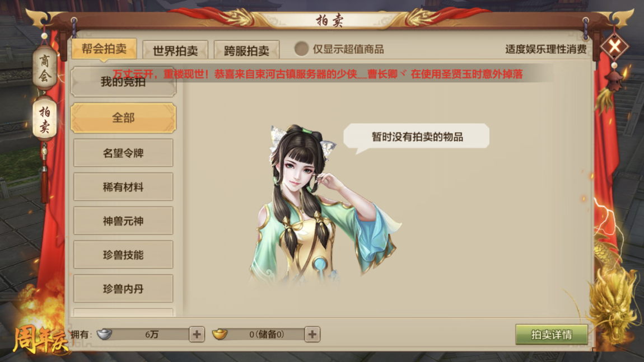This screenshot has width=644, height=362.
Task: Select 稀有材料 category
Action: click(123, 187)
